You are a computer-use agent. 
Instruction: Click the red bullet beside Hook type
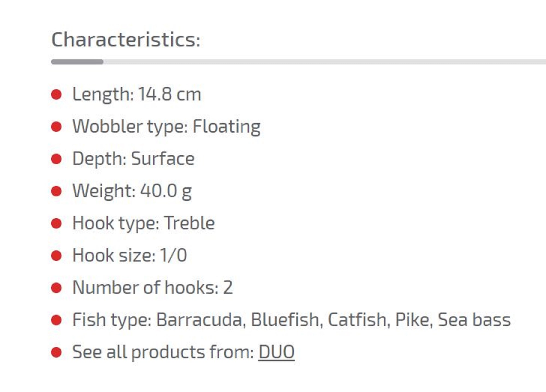(x=57, y=224)
